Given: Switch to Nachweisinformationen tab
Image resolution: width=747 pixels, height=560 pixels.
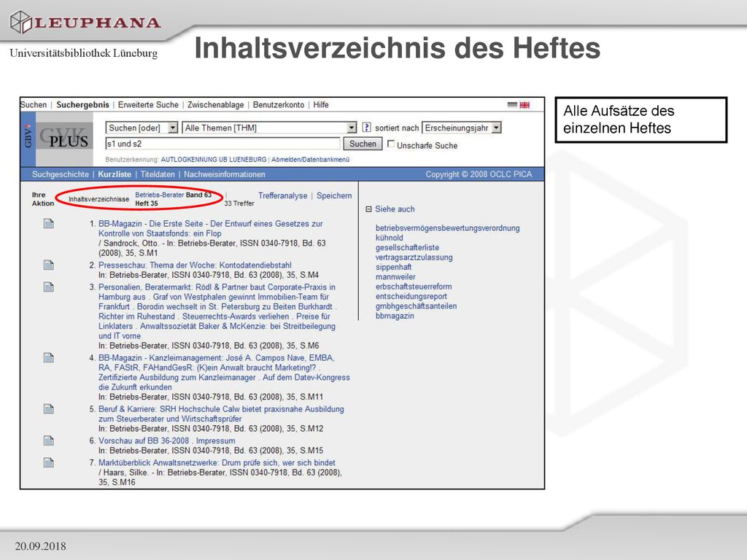Looking at the screenshot, I should pos(225,174).
